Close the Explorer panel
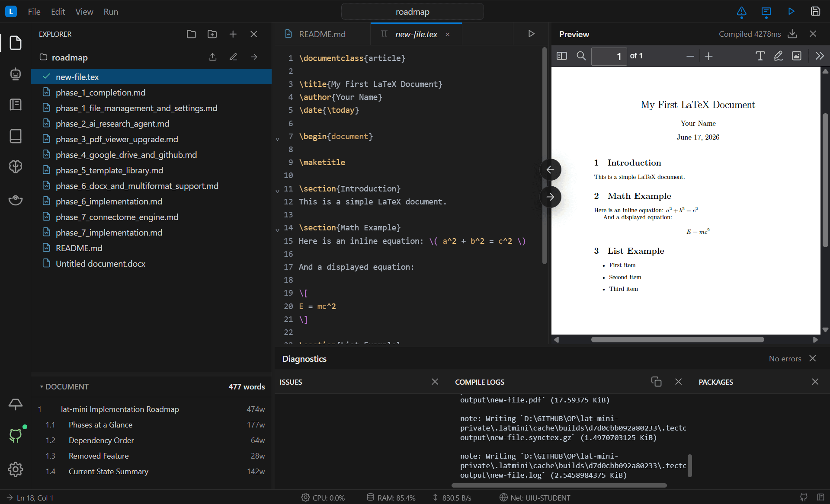Image resolution: width=830 pixels, height=504 pixels. pos(253,34)
